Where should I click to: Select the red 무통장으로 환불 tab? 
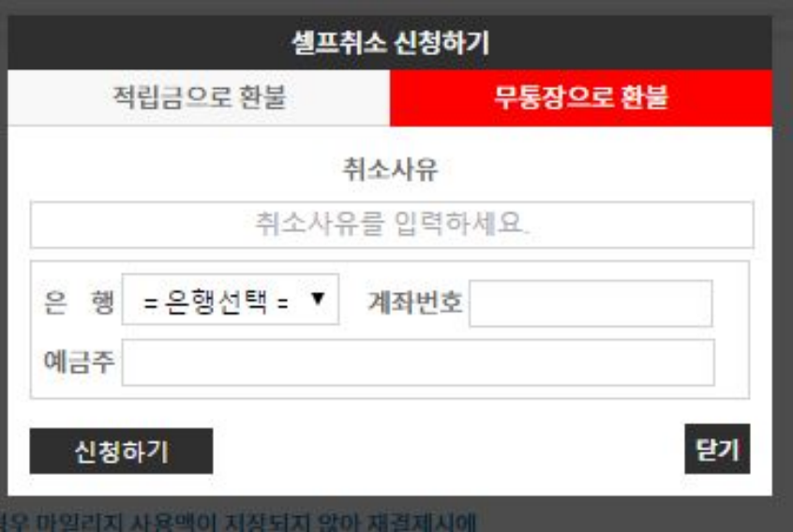tap(581, 97)
